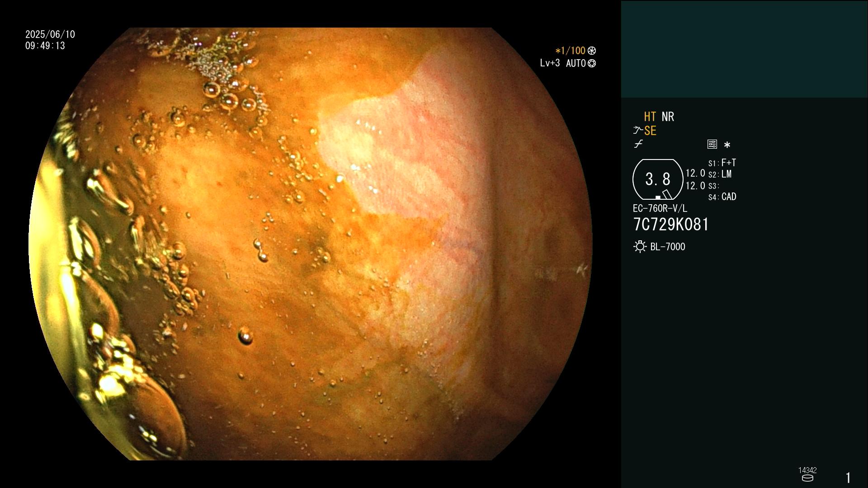Click the AUTO exposure mode text
This screenshot has width=868, height=488.
(x=576, y=63)
